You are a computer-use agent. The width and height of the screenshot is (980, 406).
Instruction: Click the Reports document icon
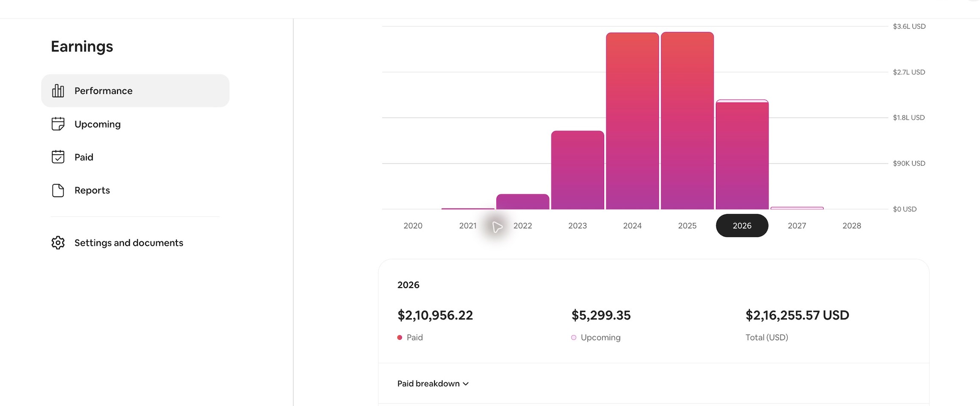pyautogui.click(x=58, y=190)
